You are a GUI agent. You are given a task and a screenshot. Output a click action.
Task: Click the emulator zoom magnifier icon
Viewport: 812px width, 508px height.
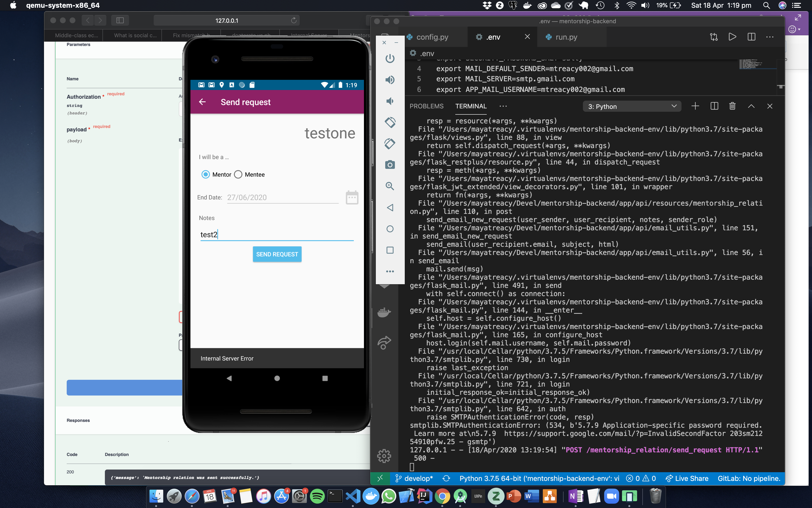tap(390, 186)
